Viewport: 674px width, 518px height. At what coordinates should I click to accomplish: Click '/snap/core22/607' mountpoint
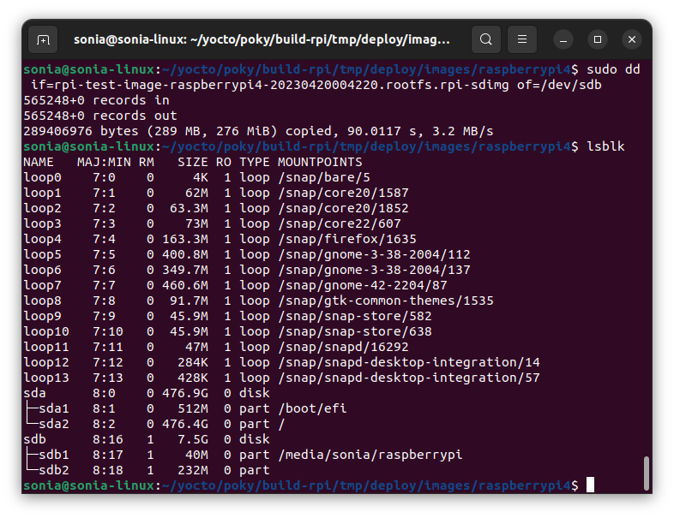(x=339, y=224)
